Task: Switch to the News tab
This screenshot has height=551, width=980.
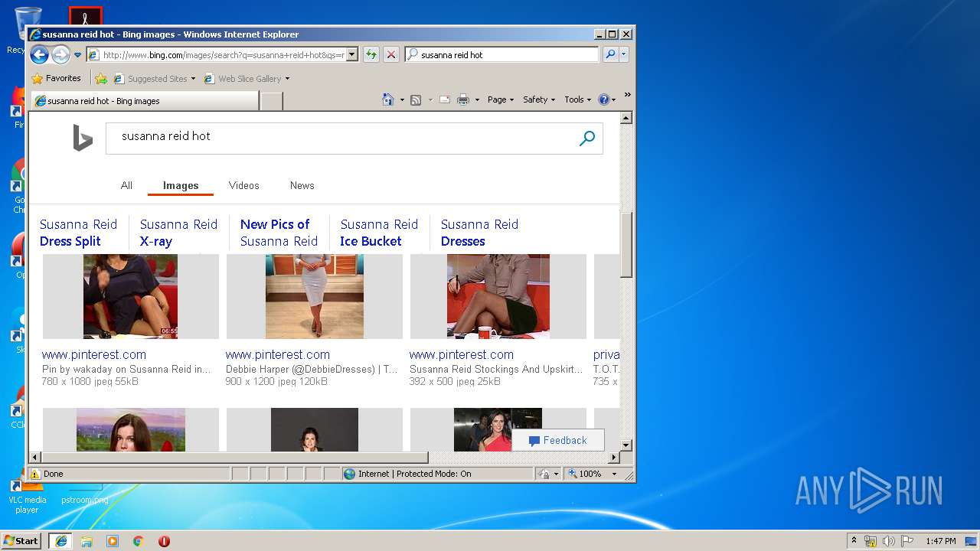Action: coord(302,185)
